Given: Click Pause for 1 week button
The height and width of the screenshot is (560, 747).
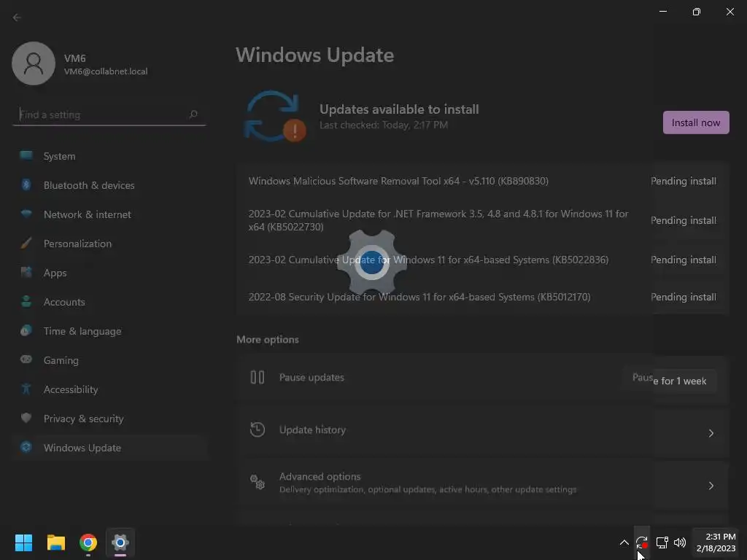Looking at the screenshot, I should pyautogui.click(x=670, y=381).
